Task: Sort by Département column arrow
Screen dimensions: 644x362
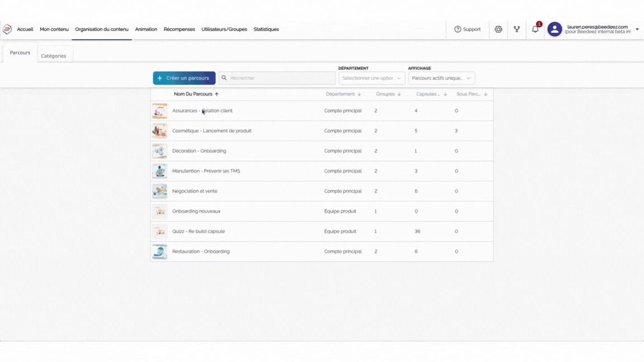Action: [359, 94]
